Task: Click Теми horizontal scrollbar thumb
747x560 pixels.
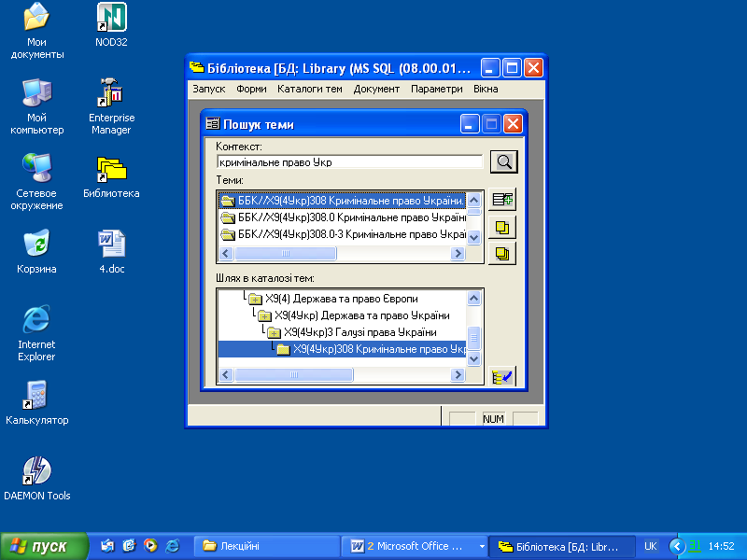Action: point(286,253)
